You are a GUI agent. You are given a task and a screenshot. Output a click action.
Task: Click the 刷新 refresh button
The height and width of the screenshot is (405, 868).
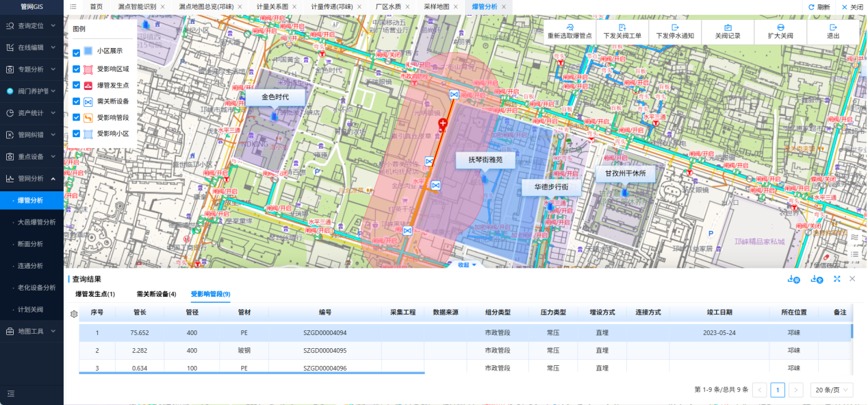tap(819, 7)
